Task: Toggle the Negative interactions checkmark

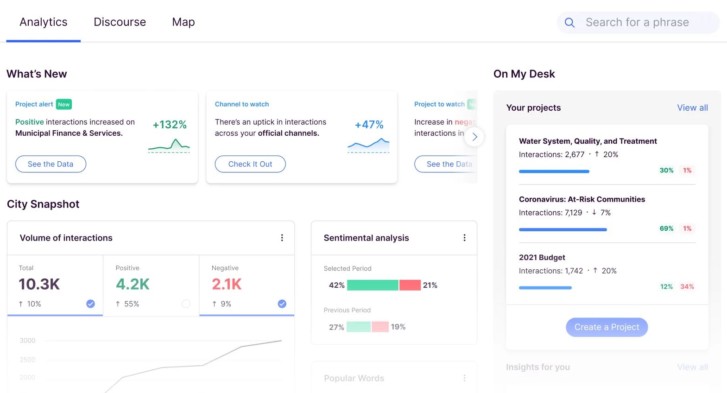Action: tap(282, 304)
